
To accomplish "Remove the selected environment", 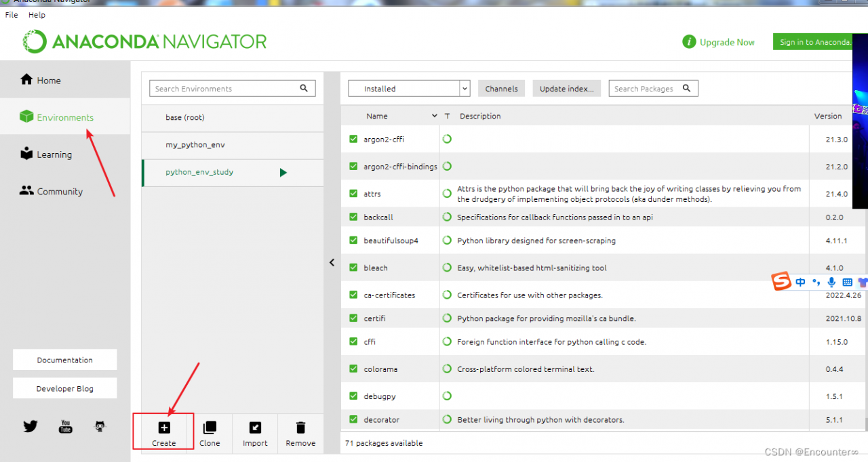I will pos(300,434).
